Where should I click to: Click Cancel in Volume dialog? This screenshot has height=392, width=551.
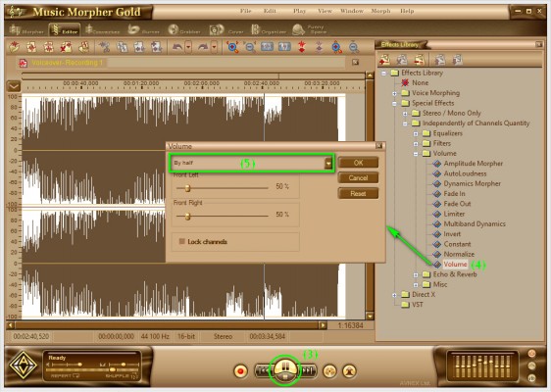coord(358,177)
